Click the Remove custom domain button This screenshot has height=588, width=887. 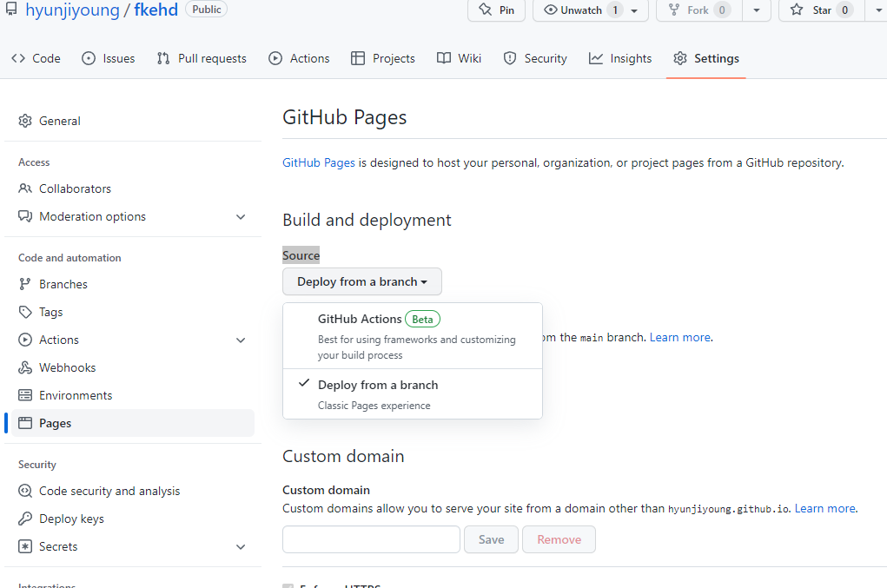tap(559, 539)
